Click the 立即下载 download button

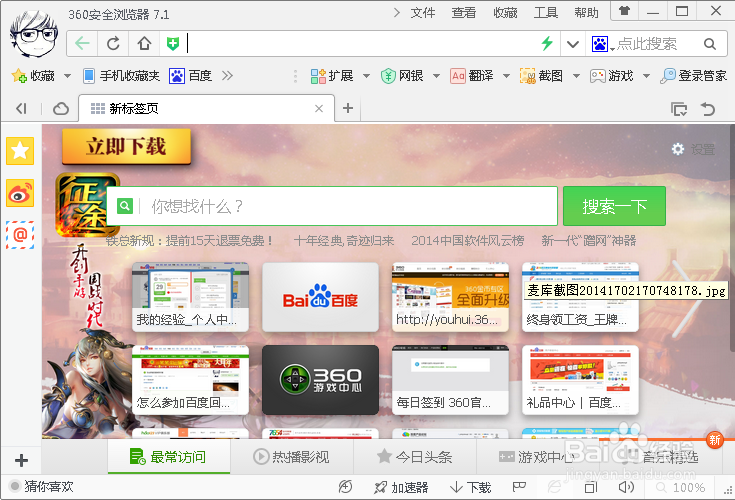tap(127, 147)
